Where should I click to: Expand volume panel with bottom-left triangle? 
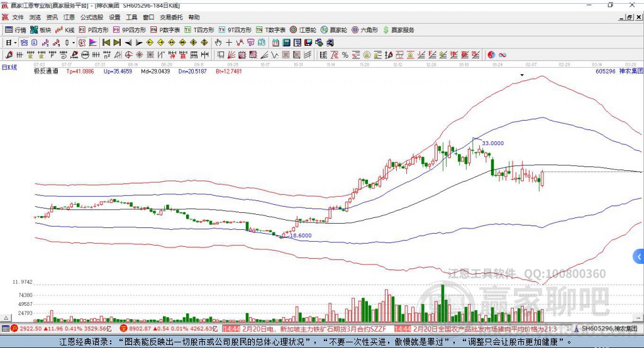(x=6, y=318)
